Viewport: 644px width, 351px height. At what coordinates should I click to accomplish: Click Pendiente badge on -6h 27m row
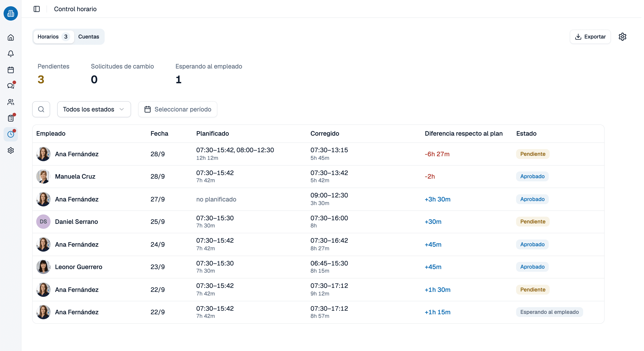point(533,154)
